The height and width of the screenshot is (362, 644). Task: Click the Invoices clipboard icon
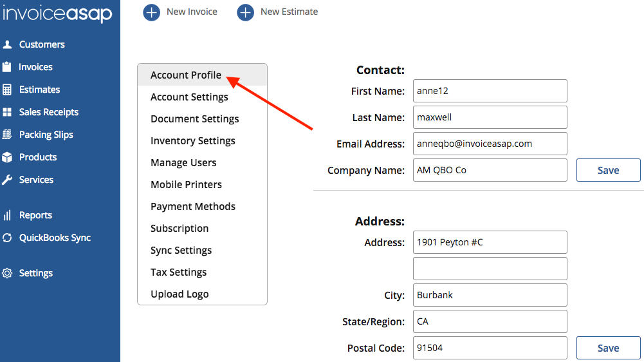point(7,67)
